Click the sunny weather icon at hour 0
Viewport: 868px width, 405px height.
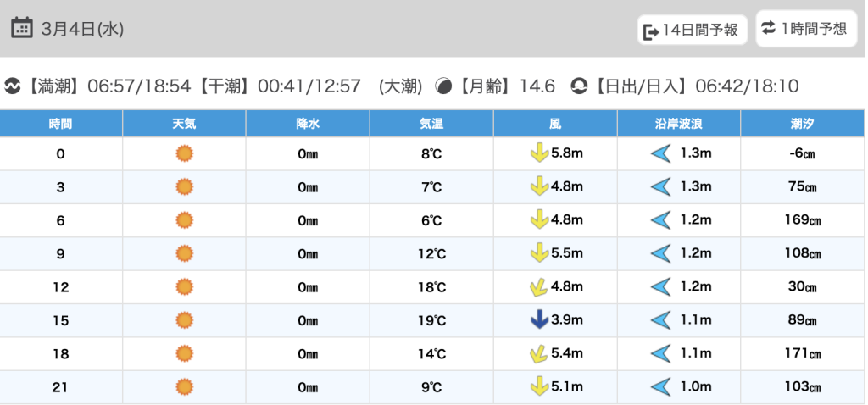point(184,153)
